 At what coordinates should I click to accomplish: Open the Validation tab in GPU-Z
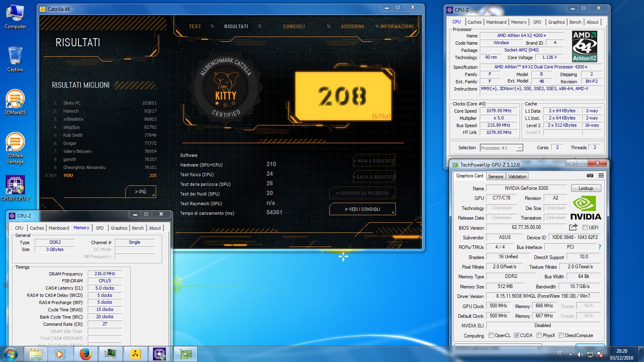517,177
